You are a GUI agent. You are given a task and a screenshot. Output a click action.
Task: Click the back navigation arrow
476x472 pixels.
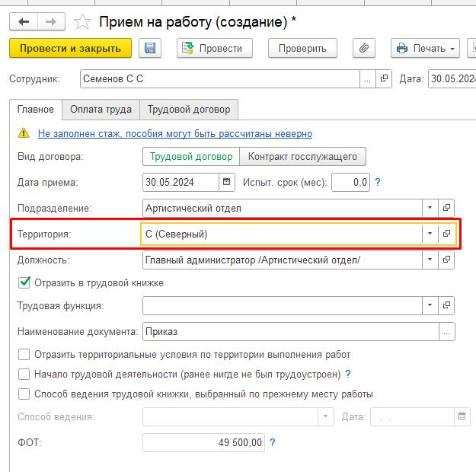pos(24,21)
